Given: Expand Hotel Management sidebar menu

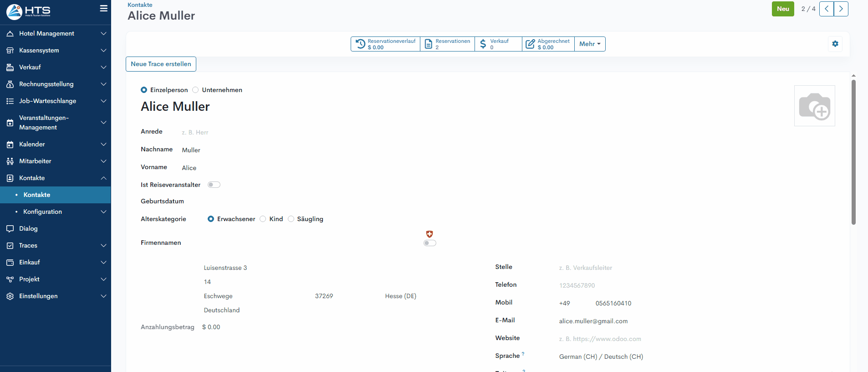Looking at the screenshot, I should pyautogui.click(x=55, y=33).
